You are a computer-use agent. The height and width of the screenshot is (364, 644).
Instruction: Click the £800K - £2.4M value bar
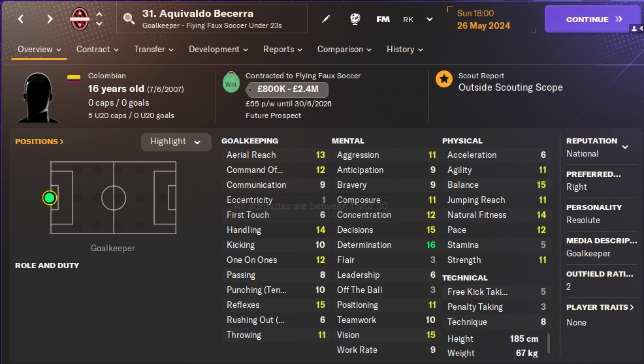coord(287,89)
